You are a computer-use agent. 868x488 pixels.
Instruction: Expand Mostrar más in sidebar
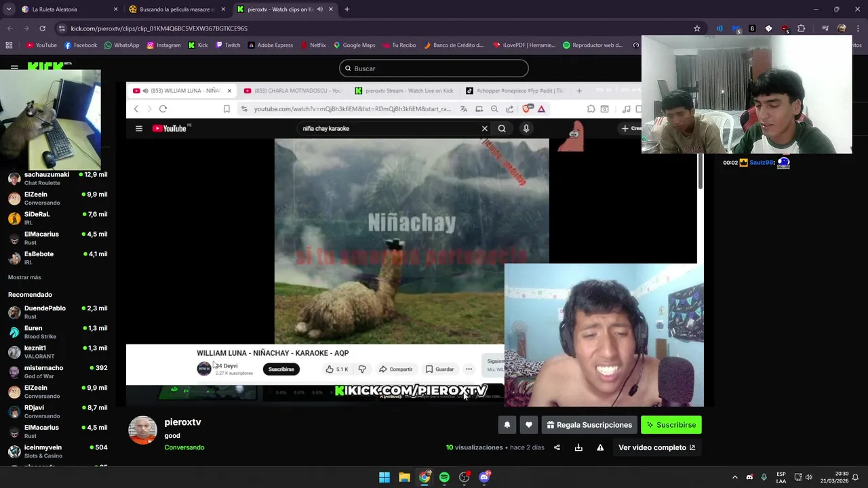[x=24, y=277]
